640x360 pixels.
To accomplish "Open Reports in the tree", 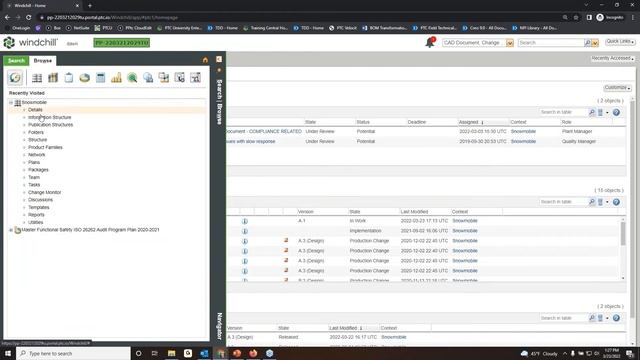I will (36, 215).
